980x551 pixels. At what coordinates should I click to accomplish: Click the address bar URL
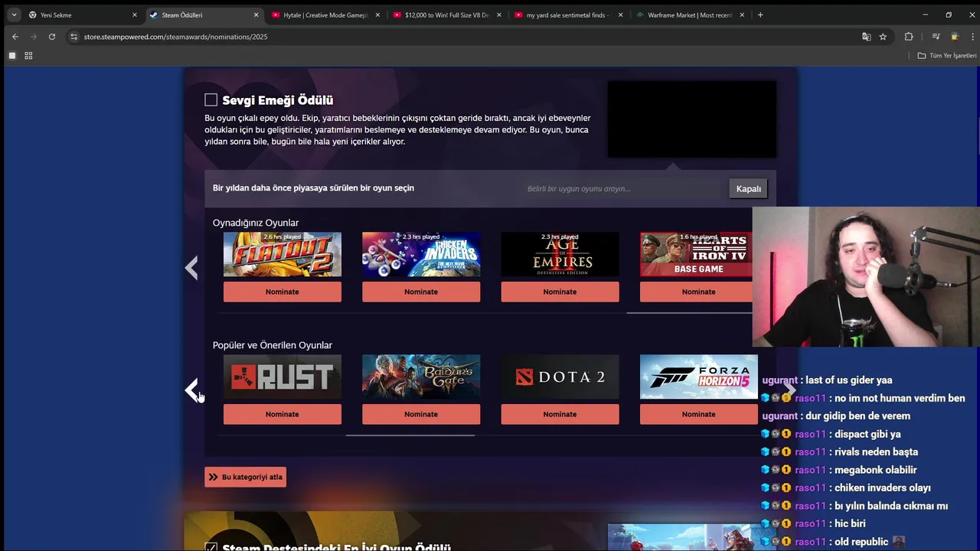point(176,36)
